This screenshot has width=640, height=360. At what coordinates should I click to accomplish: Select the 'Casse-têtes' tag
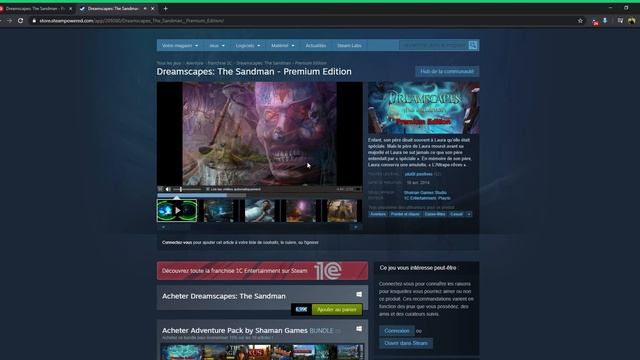pyautogui.click(x=435, y=214)
